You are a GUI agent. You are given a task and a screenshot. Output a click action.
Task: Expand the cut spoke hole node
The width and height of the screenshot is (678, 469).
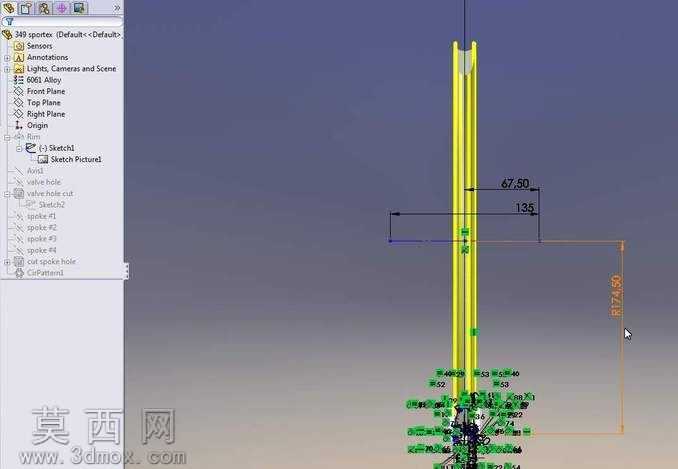7,262
